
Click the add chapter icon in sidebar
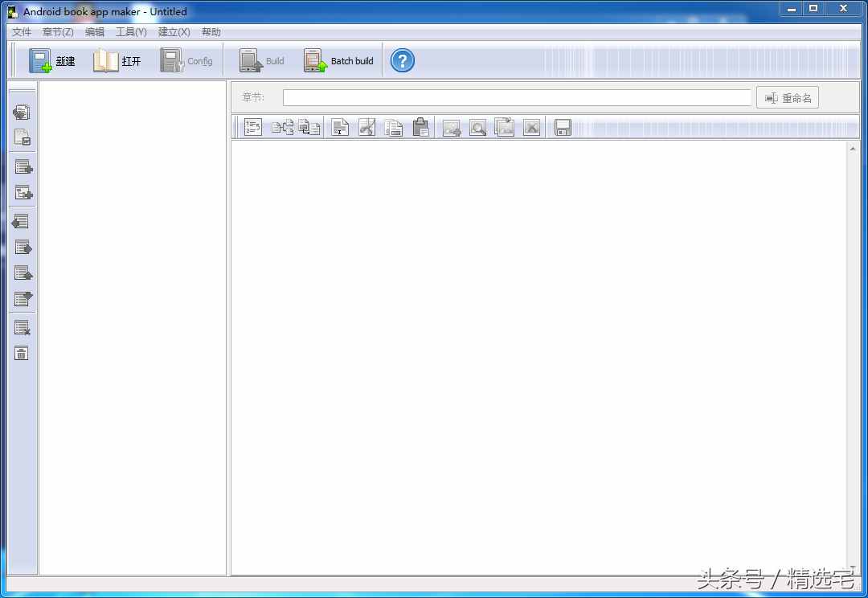[23, 167]
